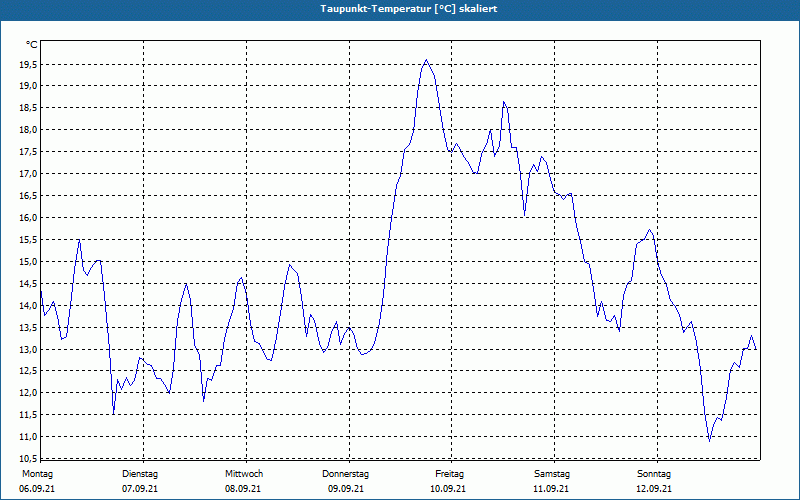
Task: Click the Samstag day label
Action: coord(552,474)
